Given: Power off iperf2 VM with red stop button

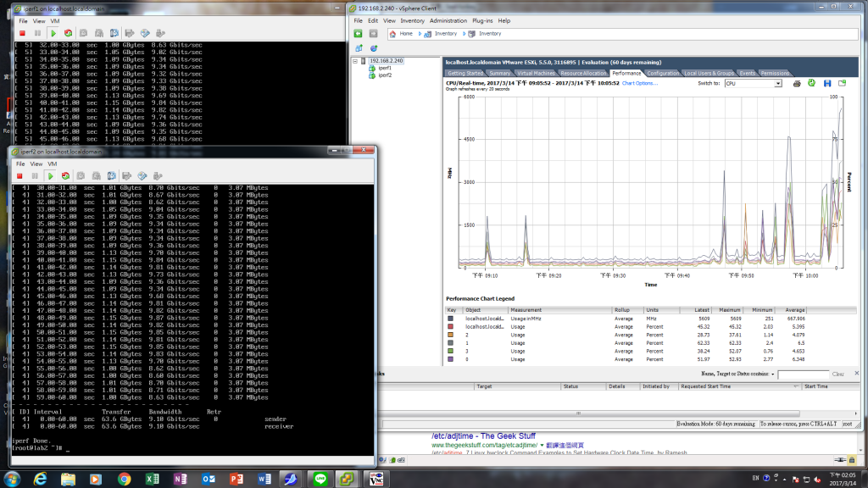Looking at the screenshot, I should (19, 176).
